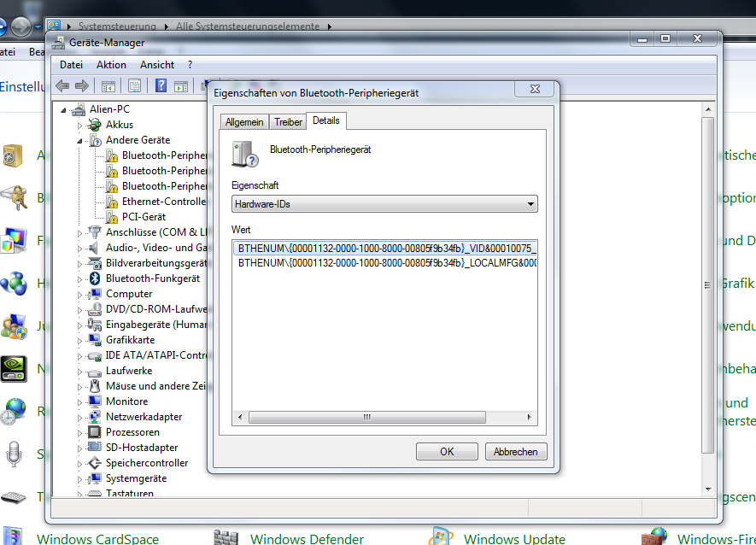Switch to the Treiber tab
The height and width of the screenshot is (545, 756).
[288, 122]
